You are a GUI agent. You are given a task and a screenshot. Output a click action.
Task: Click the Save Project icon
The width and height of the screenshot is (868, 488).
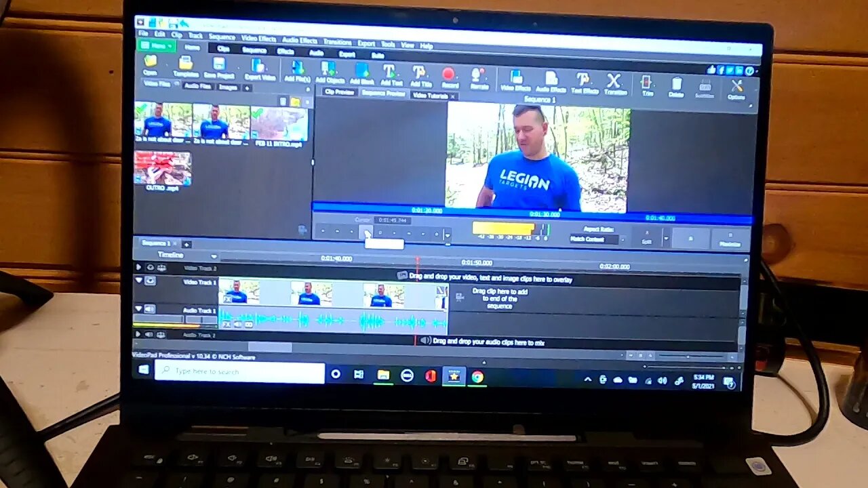coord(219,67)
